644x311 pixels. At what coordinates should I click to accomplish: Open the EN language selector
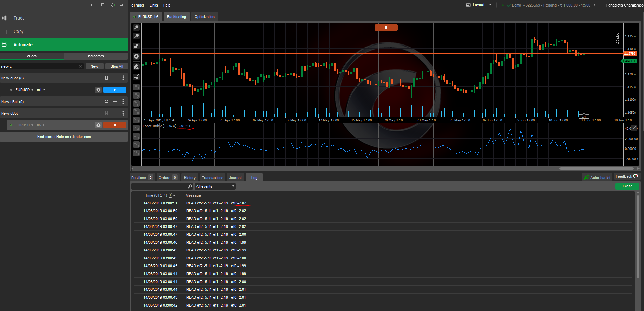click(122, 5)
